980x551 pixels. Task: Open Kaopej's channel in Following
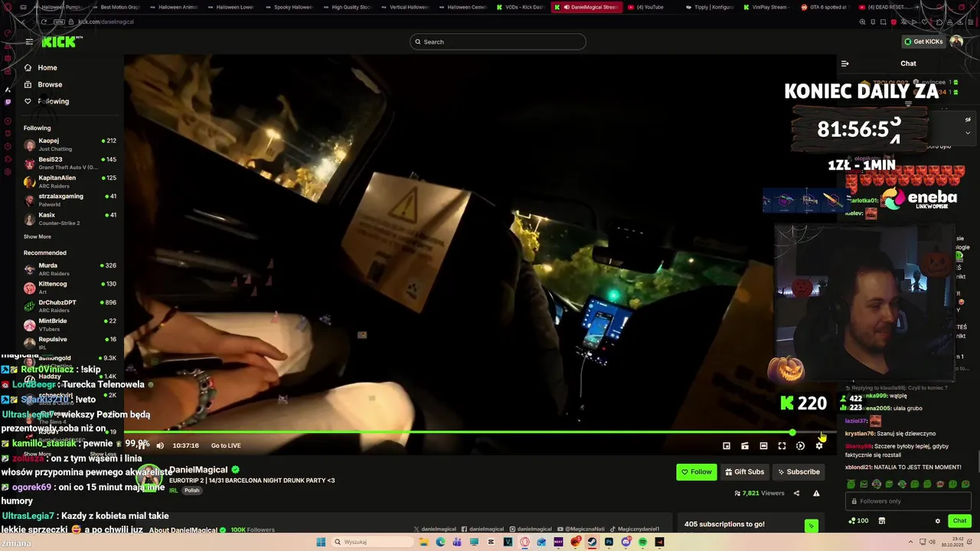pyautogui.click(x=70, y=144)
